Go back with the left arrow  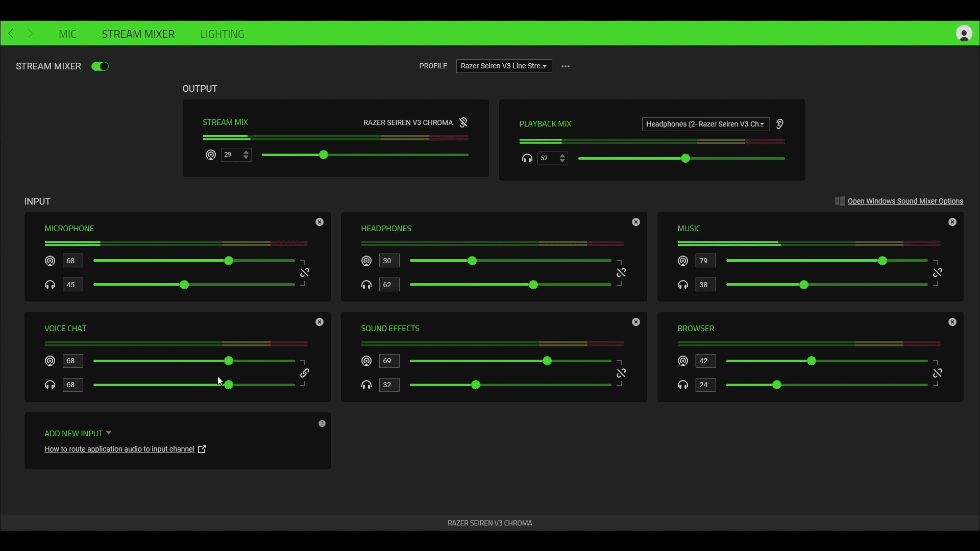click(x=11, y=34)
